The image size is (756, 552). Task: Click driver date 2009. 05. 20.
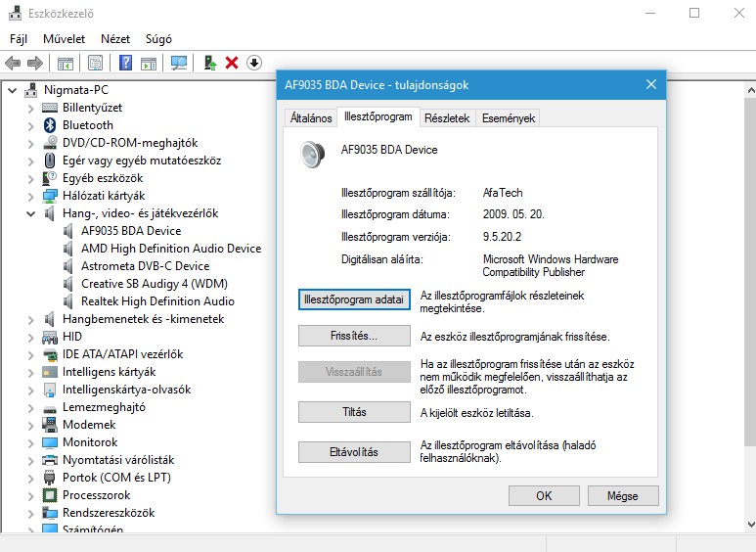[513, 214]
